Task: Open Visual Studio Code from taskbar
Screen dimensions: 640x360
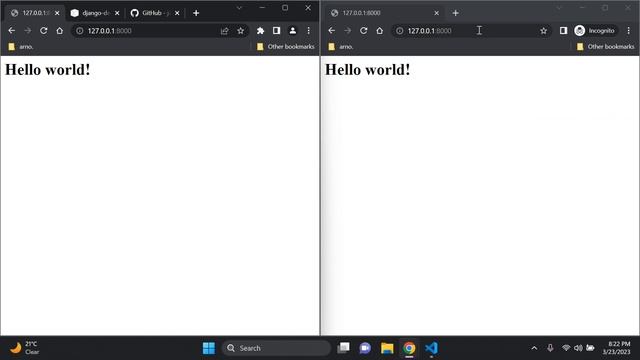Action: (431, 348)
